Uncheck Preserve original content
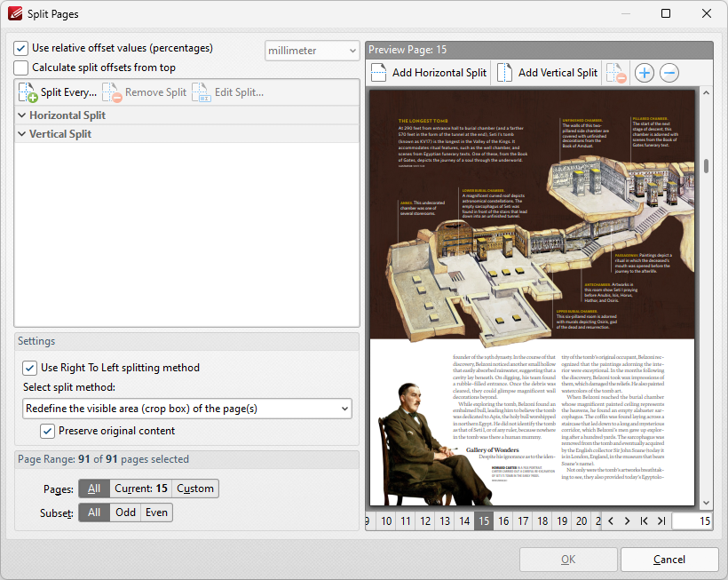Screen dimensions: 728x580 point(47,432)
